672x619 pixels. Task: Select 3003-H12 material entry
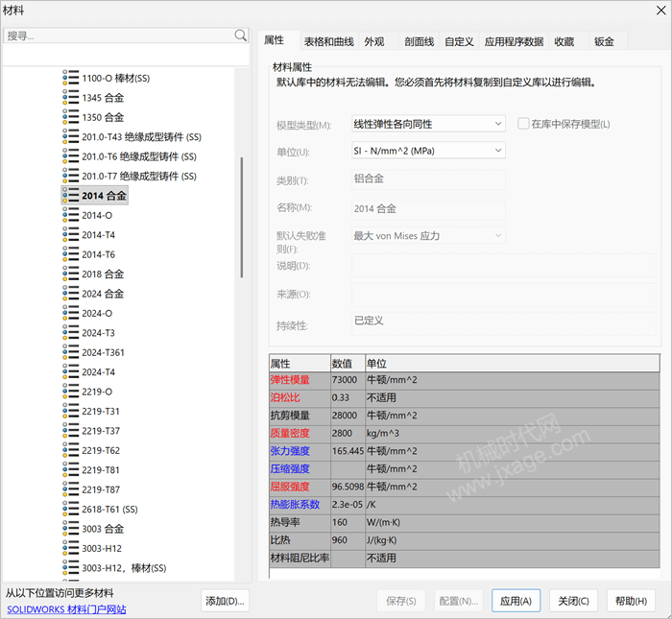[x=102, y=548]
